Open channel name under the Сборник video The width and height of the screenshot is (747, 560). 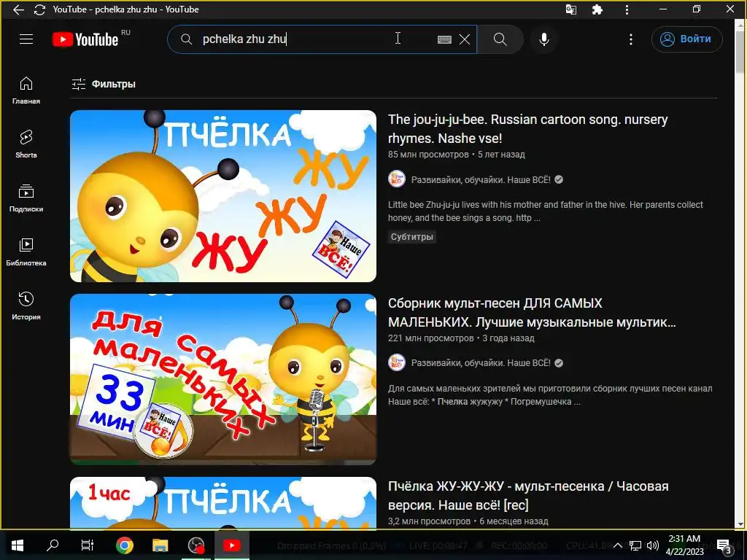coord(481,363)
